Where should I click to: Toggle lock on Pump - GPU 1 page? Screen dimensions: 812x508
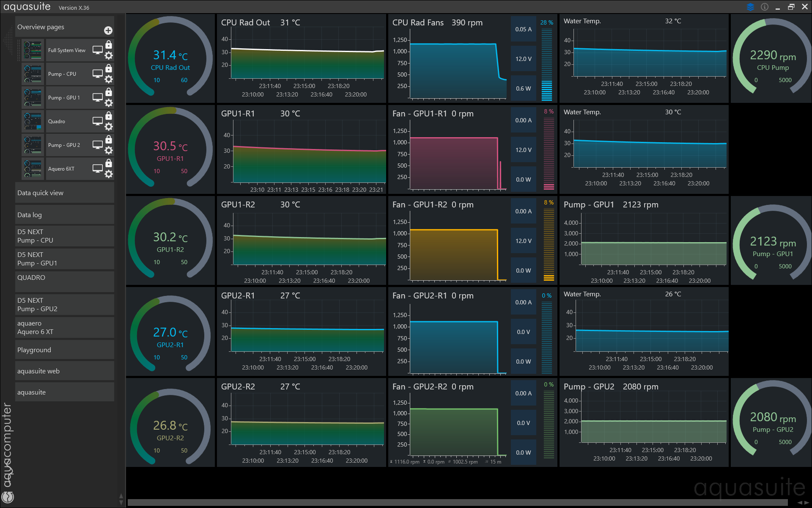coord(109,92)
